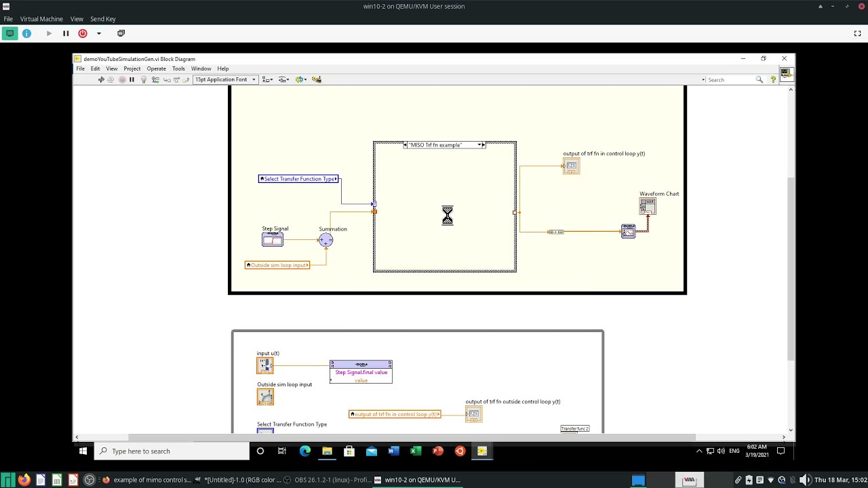Click the VM fullscreen icon in top right
Image resolution: width=868 pixels, height=488 pixels.
click(857, 33)
